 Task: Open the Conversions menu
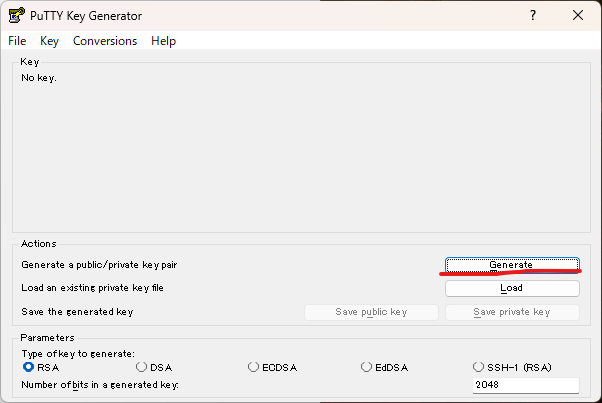(x=105, y=41)
